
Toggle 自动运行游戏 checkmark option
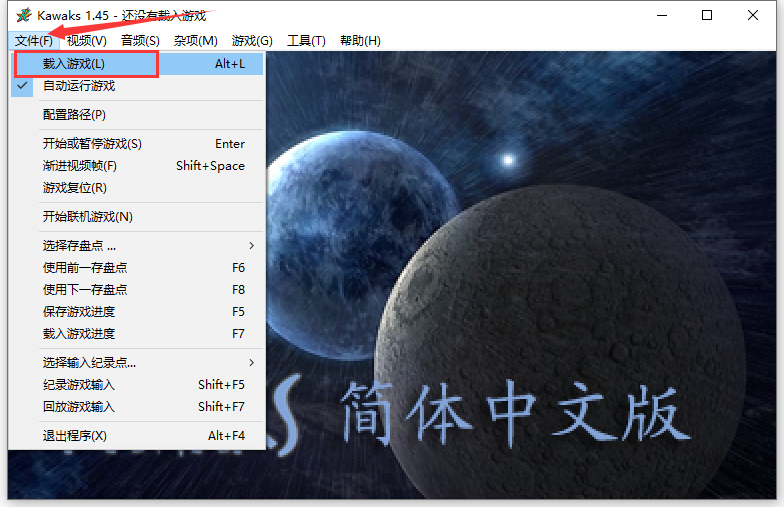point(78,86)
